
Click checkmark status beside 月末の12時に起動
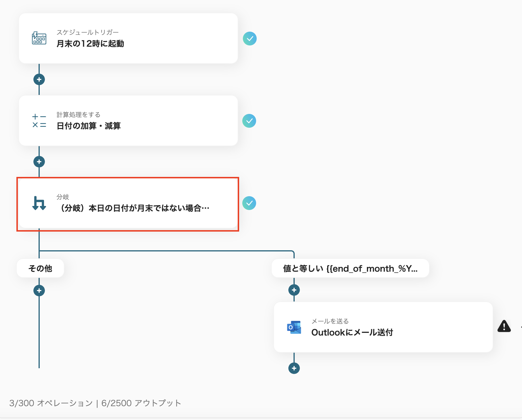coord(250,39)
